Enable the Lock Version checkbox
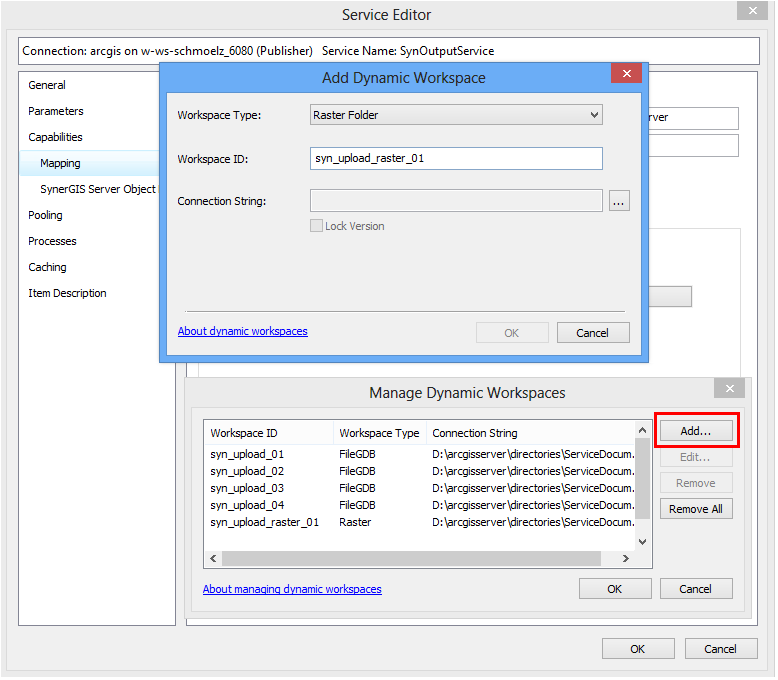The image size is (778, 680). 318,226
